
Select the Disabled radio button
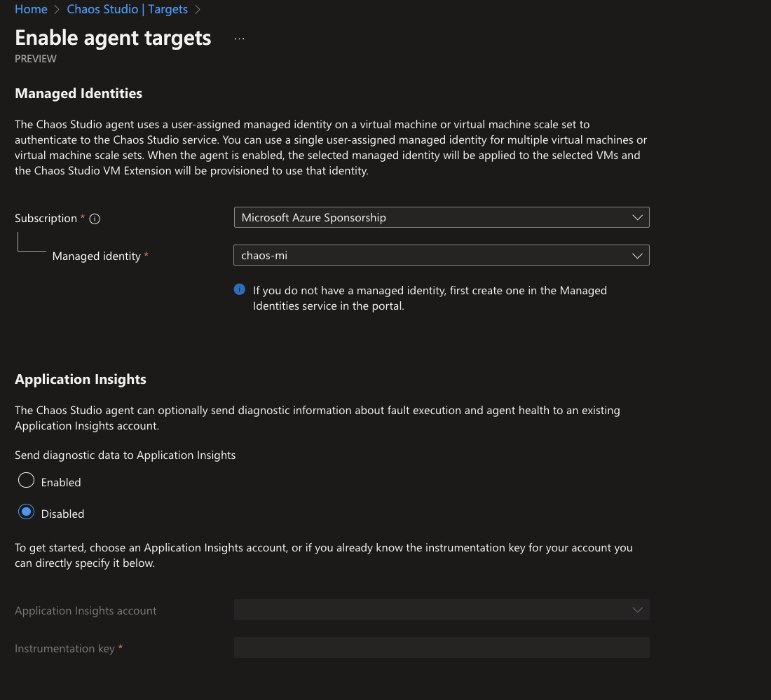26,512
